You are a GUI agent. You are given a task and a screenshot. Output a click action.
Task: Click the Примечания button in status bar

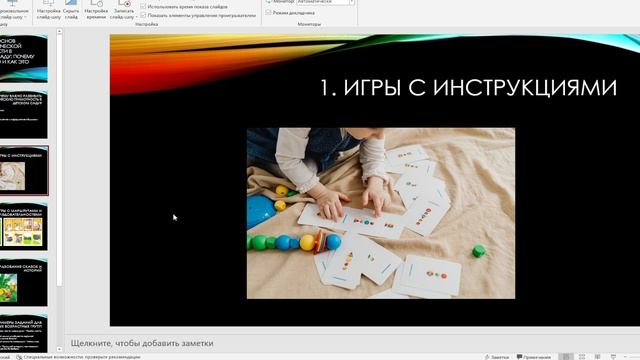(x=533, y=357)
